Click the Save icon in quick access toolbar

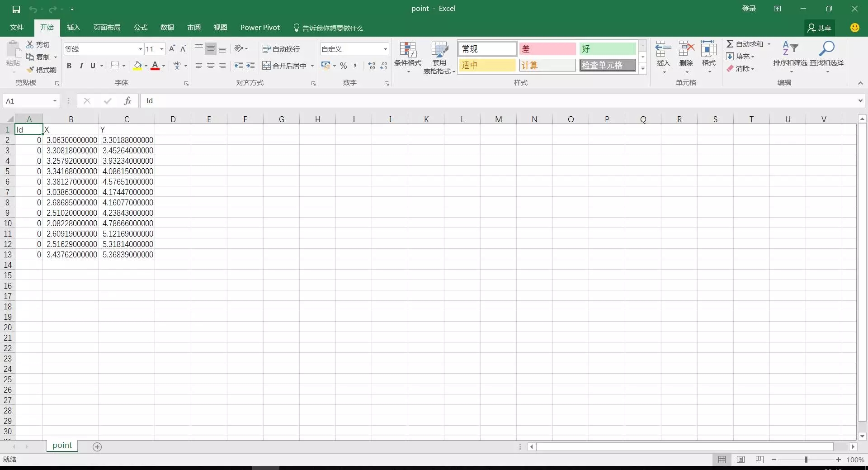(x=16, y=9)
